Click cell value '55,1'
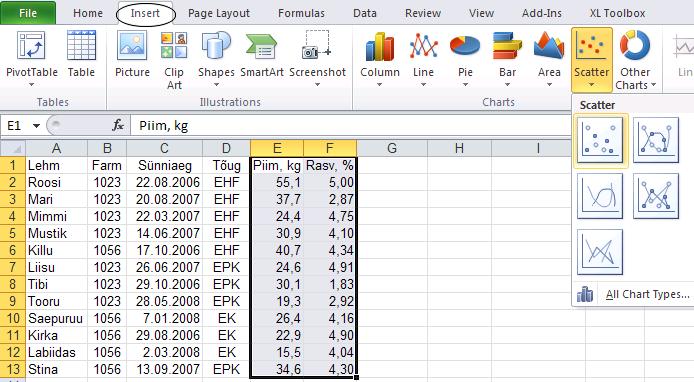 pyautogui.click(x=277, y=182)
